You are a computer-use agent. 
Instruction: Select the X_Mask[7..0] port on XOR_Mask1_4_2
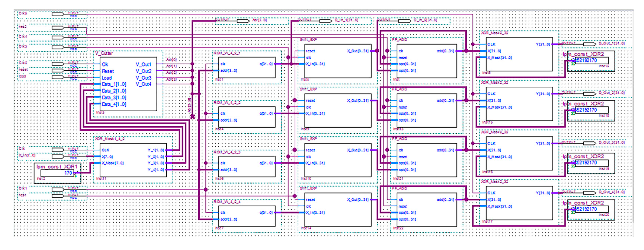(113, 163)
